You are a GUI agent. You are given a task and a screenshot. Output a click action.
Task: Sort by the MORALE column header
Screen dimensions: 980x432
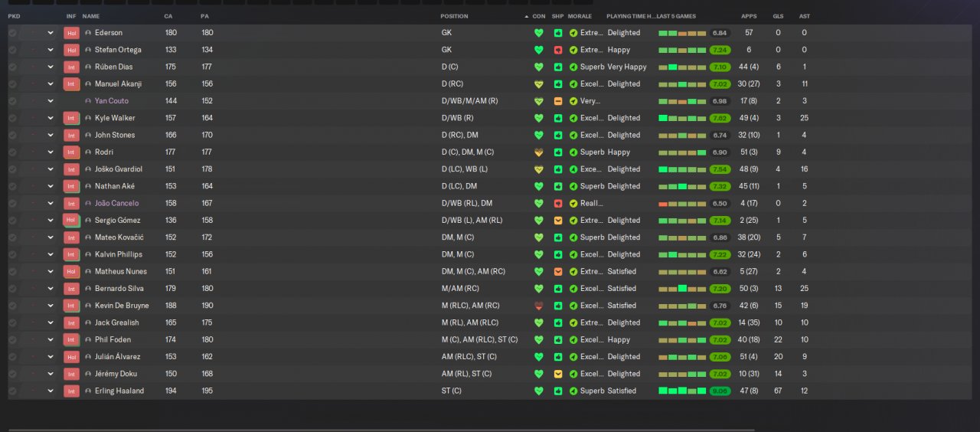tap(580, 16)
